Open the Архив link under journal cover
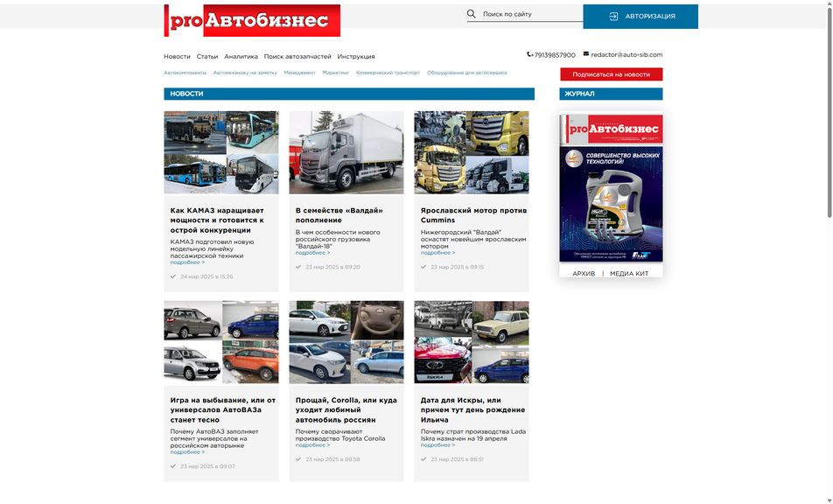 click(584, 274)
